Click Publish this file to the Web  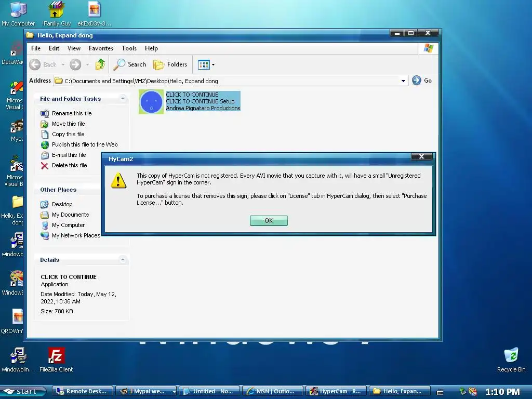79,144
